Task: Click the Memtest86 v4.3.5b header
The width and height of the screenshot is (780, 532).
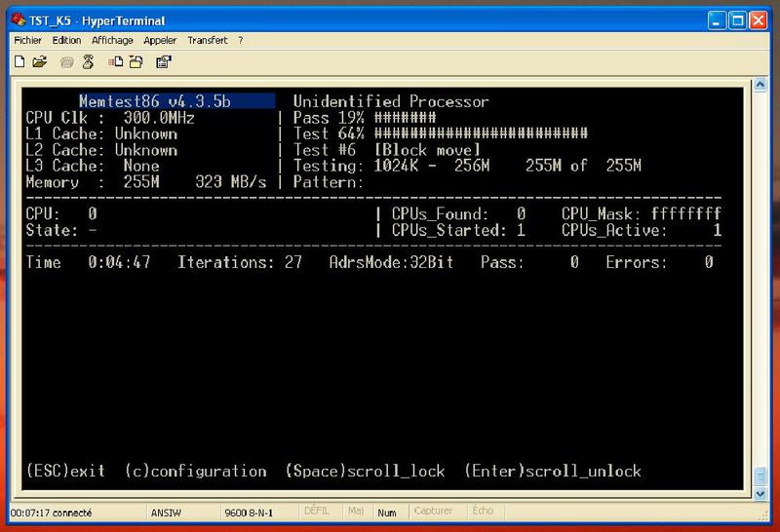Action: pos(155,101)
